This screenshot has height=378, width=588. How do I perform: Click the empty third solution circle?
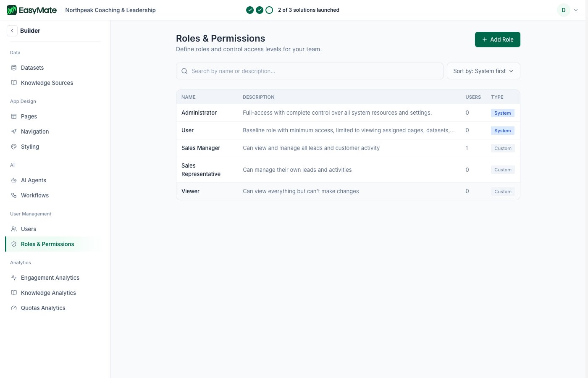pos(269,10)
